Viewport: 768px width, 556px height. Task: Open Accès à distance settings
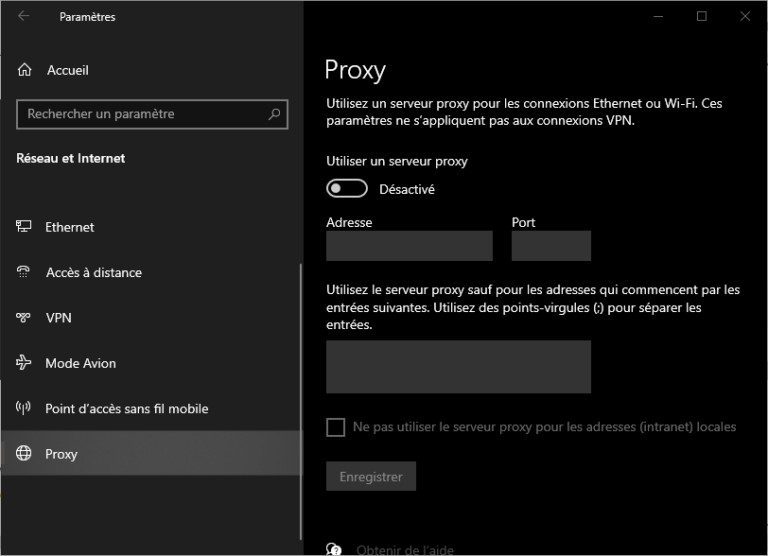[x=94, y=272]
